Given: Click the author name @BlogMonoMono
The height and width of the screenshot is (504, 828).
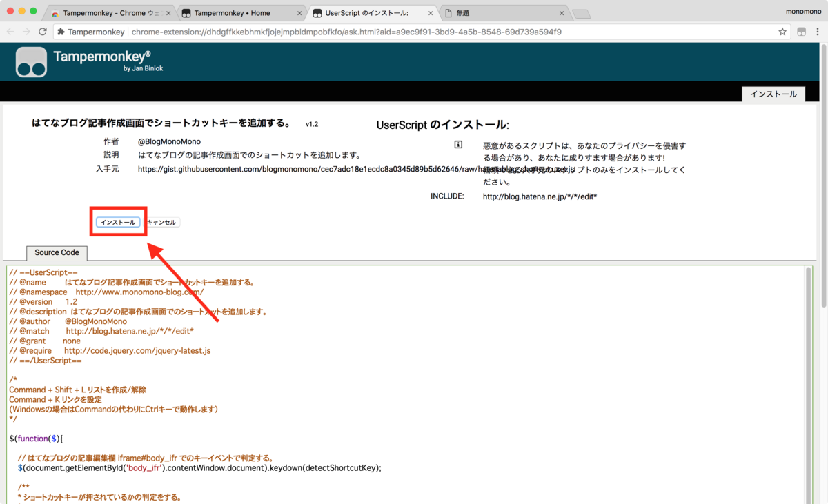Looking at the screenshot, I should tap(169, 141).
